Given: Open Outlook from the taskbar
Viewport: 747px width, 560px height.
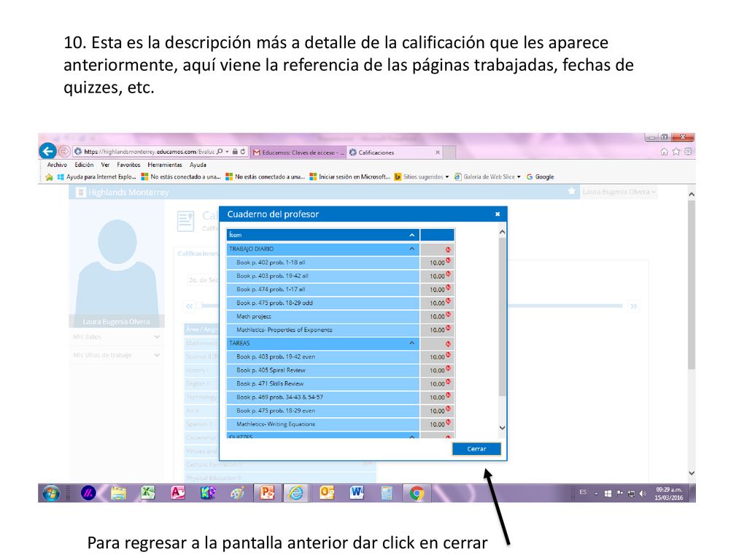Looking at the screenshot, I should [327, 493].
